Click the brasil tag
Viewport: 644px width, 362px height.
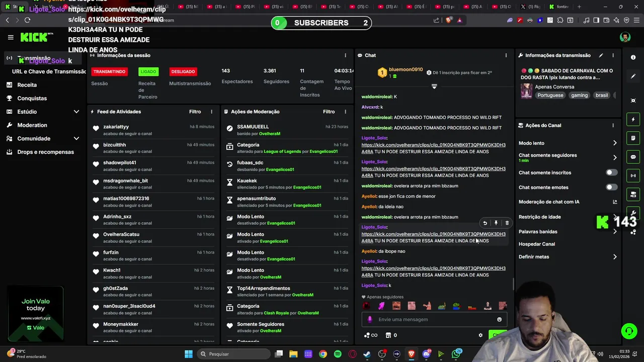(602, 95)
